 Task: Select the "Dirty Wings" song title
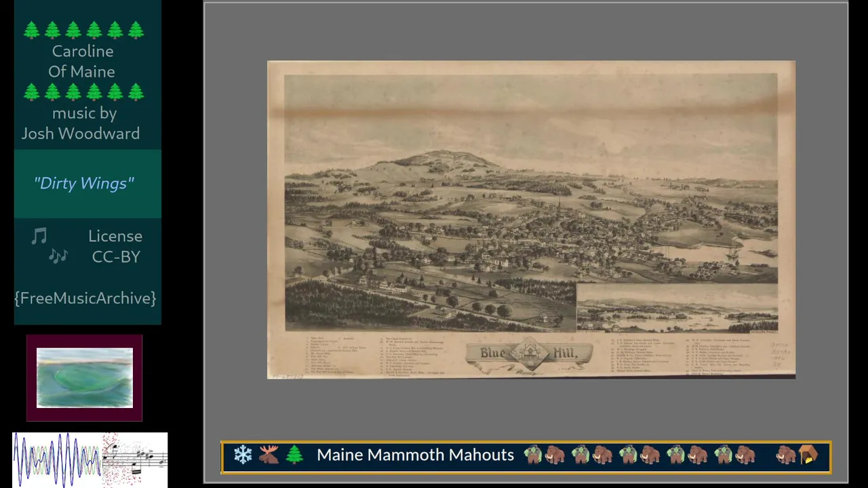pyautogui.click(x=84, y=184)
